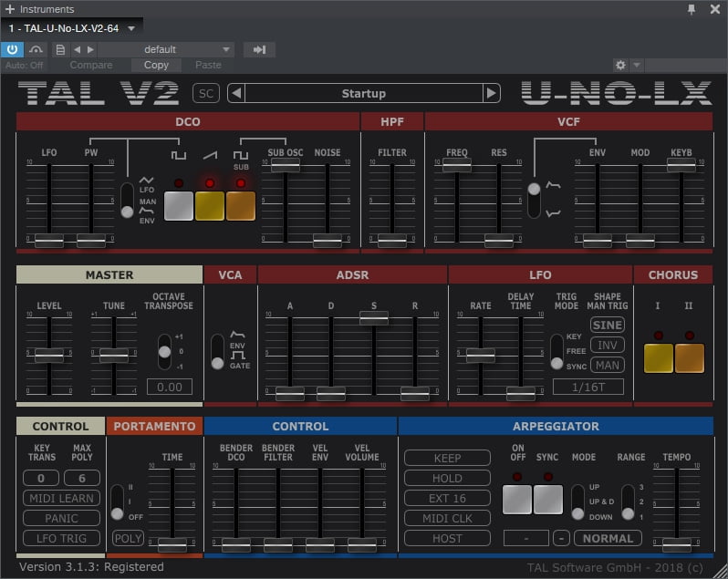Toggle the LFO INV shape button
The height and width of the screenshot is (579, 728).
coord(607,346)
